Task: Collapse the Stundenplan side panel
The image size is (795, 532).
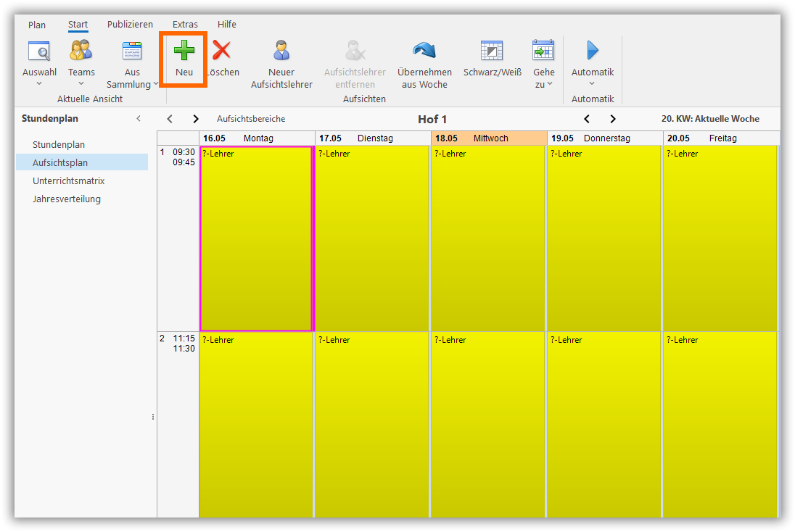Action: pyautogui.click(x=139, y=119)
